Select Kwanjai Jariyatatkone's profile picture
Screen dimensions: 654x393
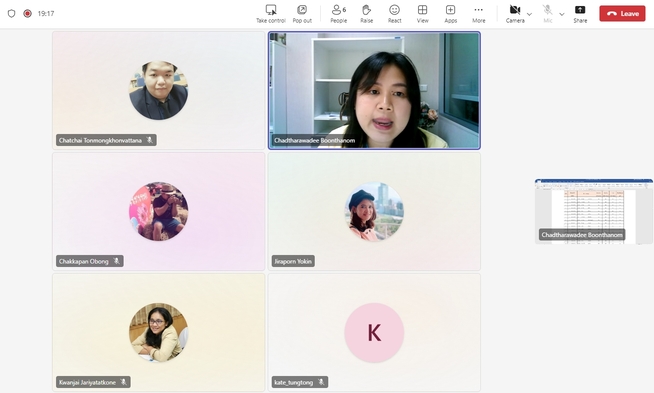click(x=158, y=332)
